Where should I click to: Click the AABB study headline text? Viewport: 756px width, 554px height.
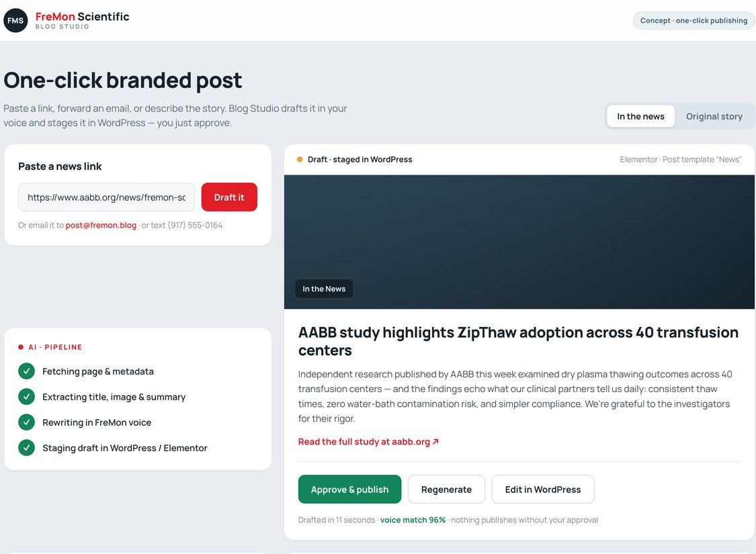click(518, 341)
